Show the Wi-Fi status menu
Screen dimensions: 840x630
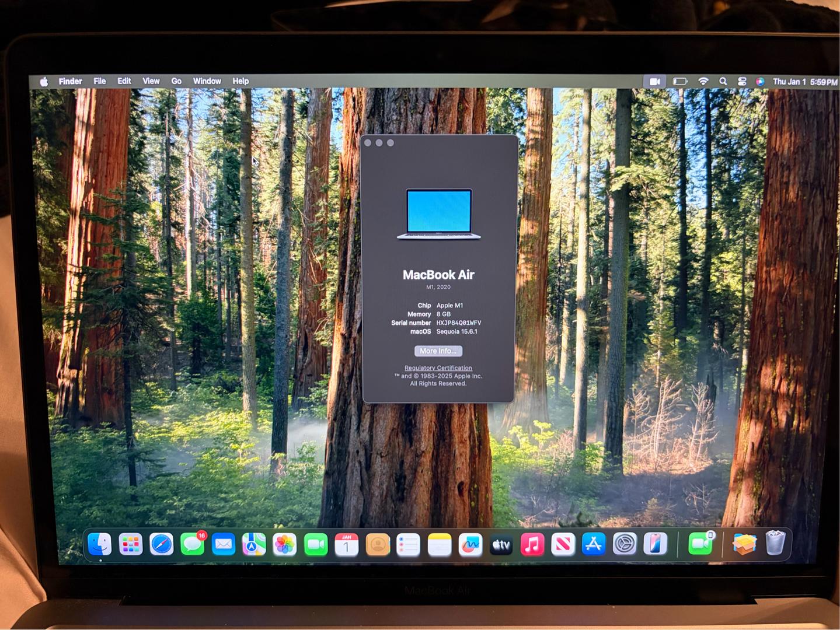703,82
